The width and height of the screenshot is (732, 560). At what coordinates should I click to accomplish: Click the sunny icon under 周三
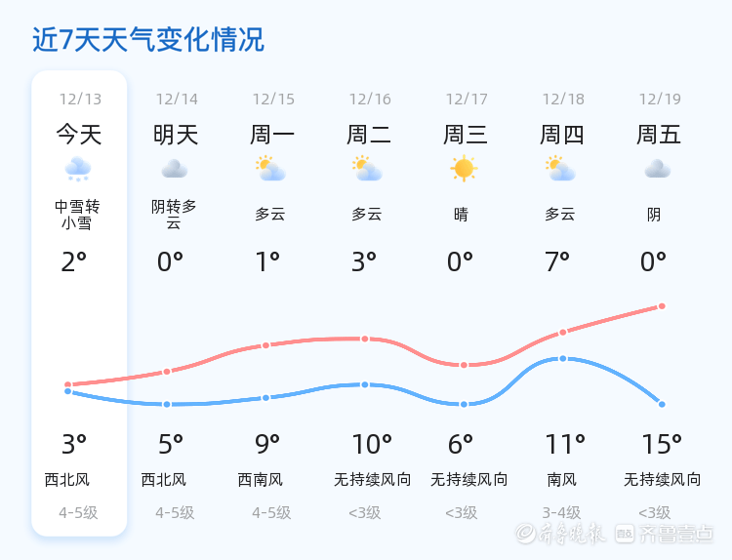(464, 169)
